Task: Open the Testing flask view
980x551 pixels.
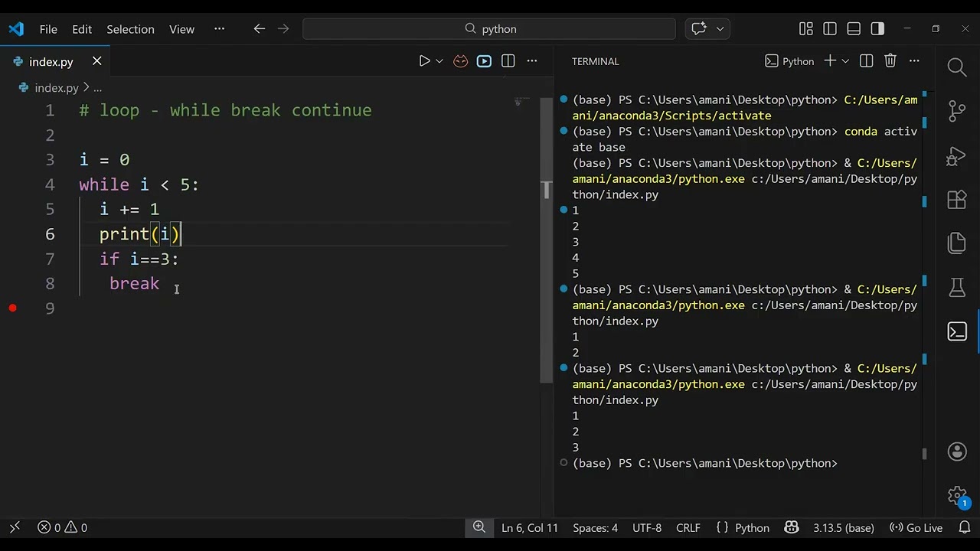Action: (x=957, y=288)
